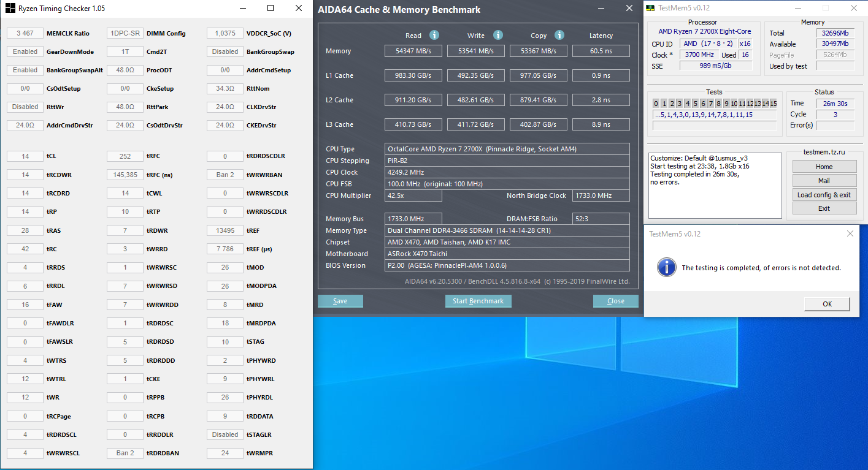Select the BankGroupSwap Disabled field
The width and height of the screenshot is (868, 470).
(x=225, y=51)
